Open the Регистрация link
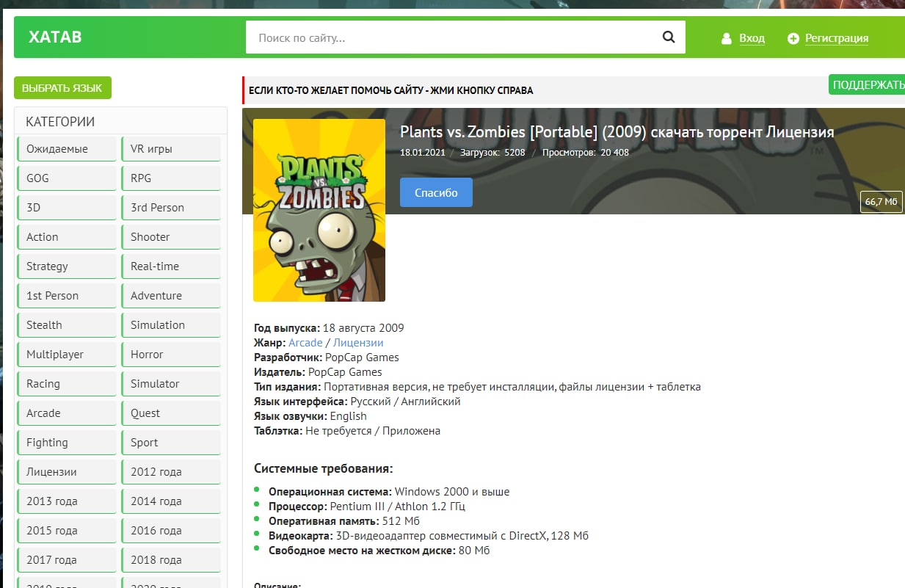Image resolution: width=905 pixels, height=588 pixels. coord(837,38)
